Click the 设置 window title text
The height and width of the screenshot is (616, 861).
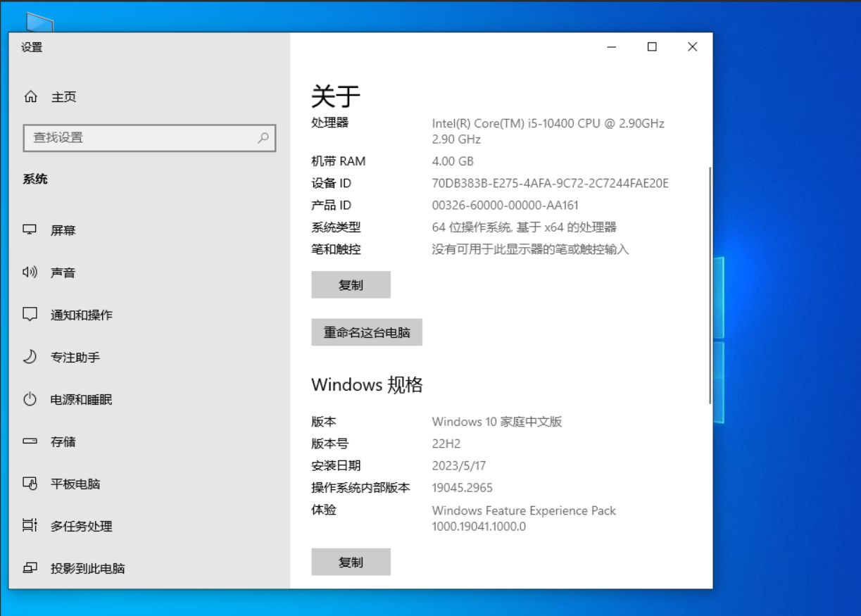click(32, 47)
